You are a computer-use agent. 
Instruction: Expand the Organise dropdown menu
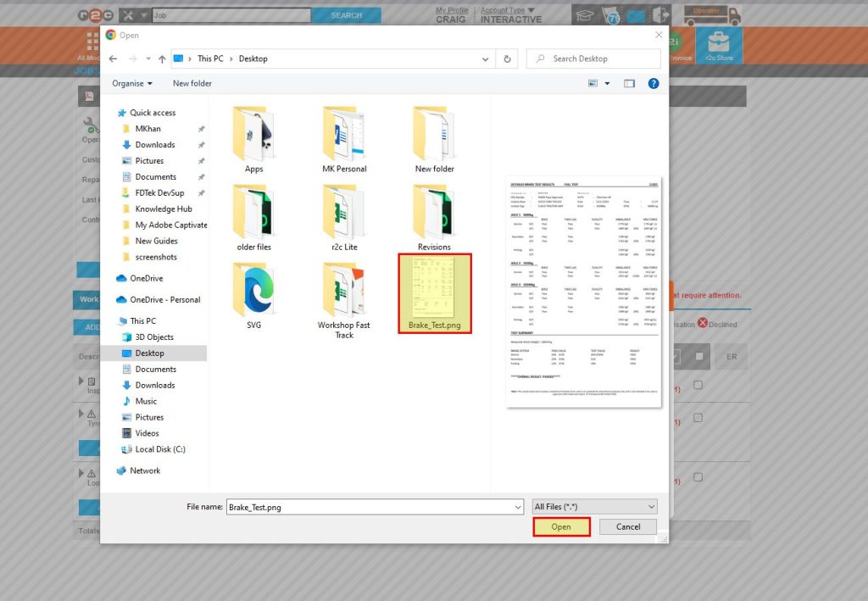(131, 83)
